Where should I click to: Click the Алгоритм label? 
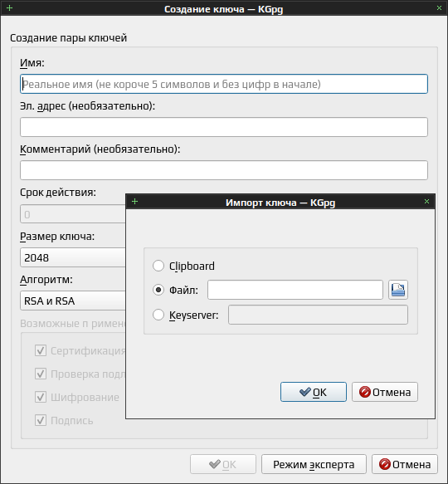(46, 280)
